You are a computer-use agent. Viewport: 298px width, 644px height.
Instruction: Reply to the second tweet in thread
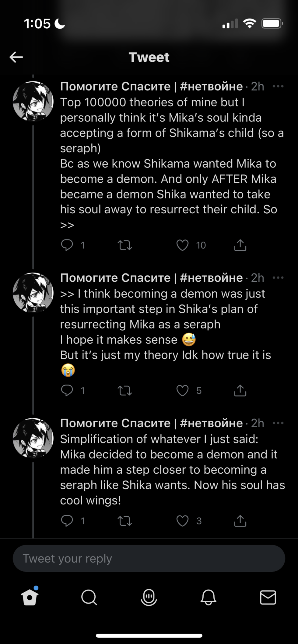[67, 391]
